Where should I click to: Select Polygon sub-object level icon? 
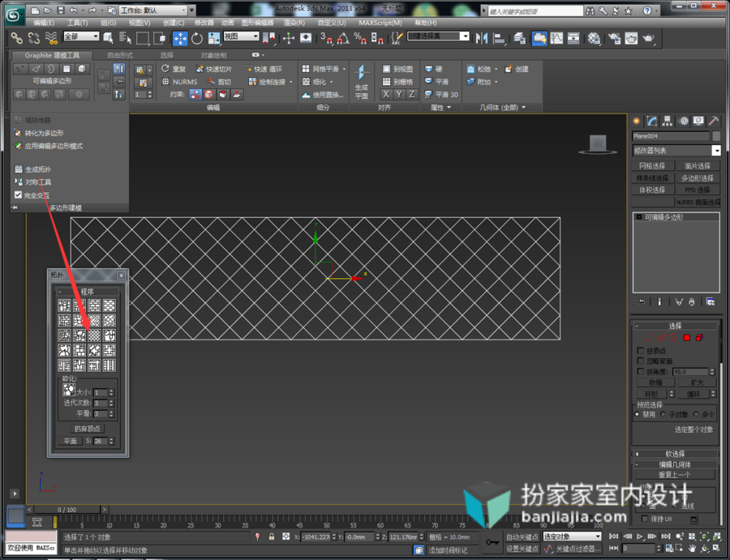coord(687,338)
